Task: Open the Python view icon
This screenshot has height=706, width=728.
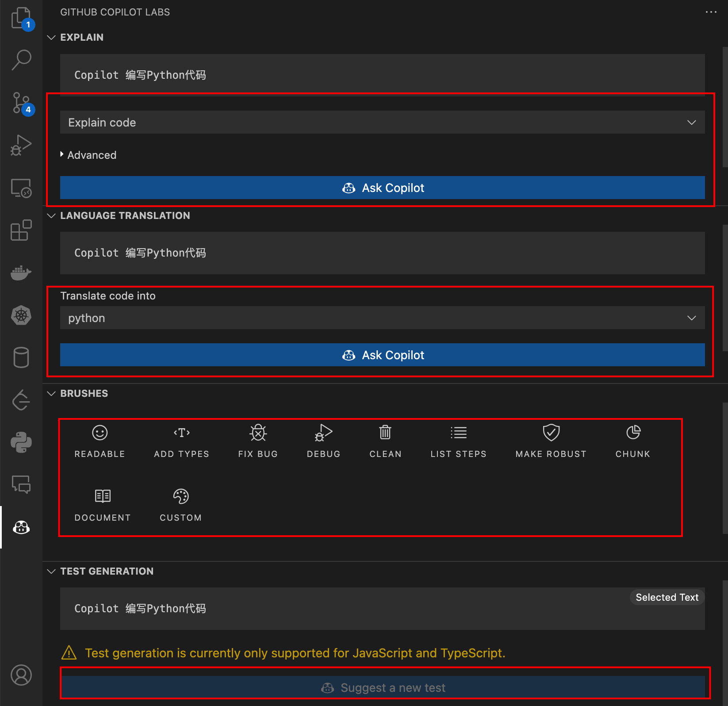Action: click(21, 442)
